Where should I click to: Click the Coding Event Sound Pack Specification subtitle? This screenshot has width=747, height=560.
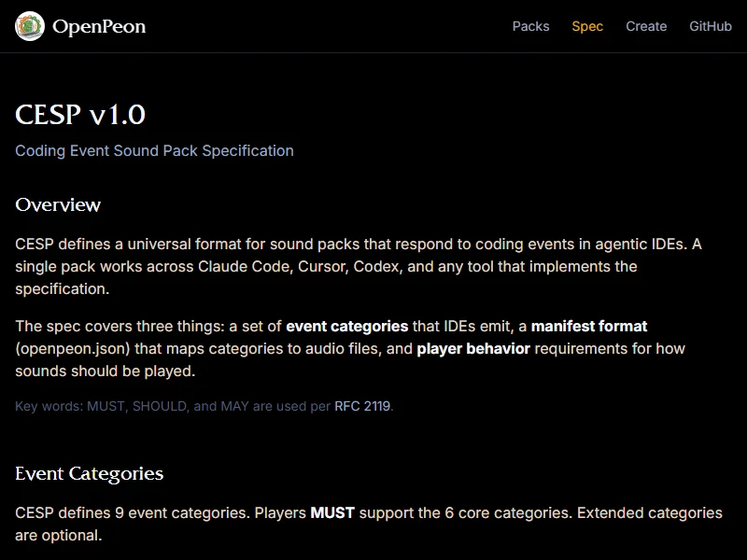point(154,150)
